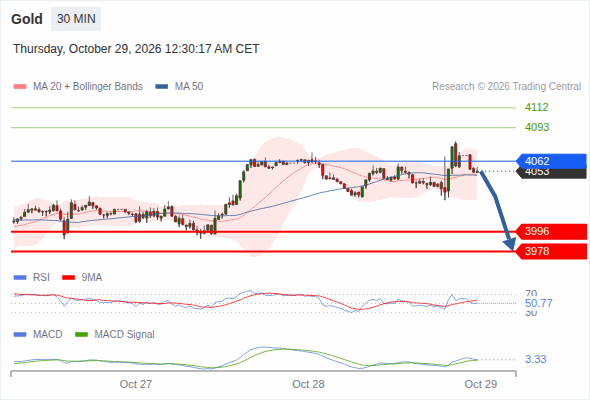Click the MA 20 + Bollinger Bands legend swatch
The width and height of the screenshot is (590, 400).
pyautogui.click(x=20, y=87)
